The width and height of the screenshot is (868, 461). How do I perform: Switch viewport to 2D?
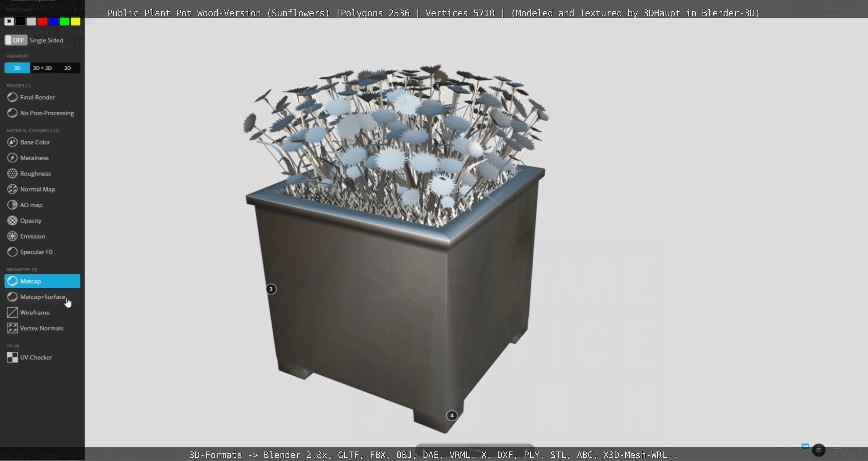pyautogui.click(x=67, y=68)
